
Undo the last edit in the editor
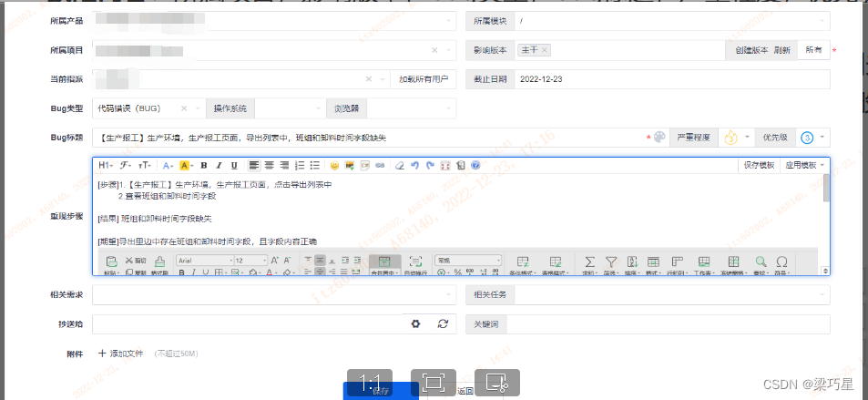pos(414,165)
